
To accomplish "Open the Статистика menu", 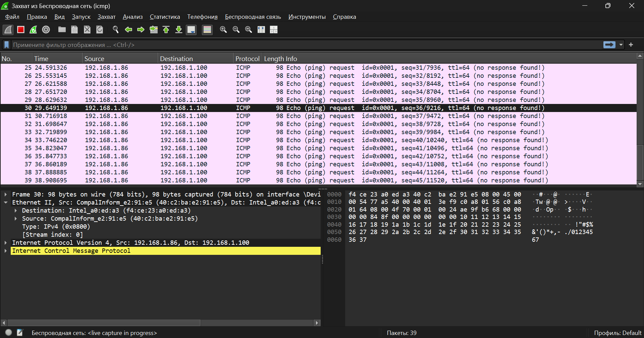I will 165,17.
